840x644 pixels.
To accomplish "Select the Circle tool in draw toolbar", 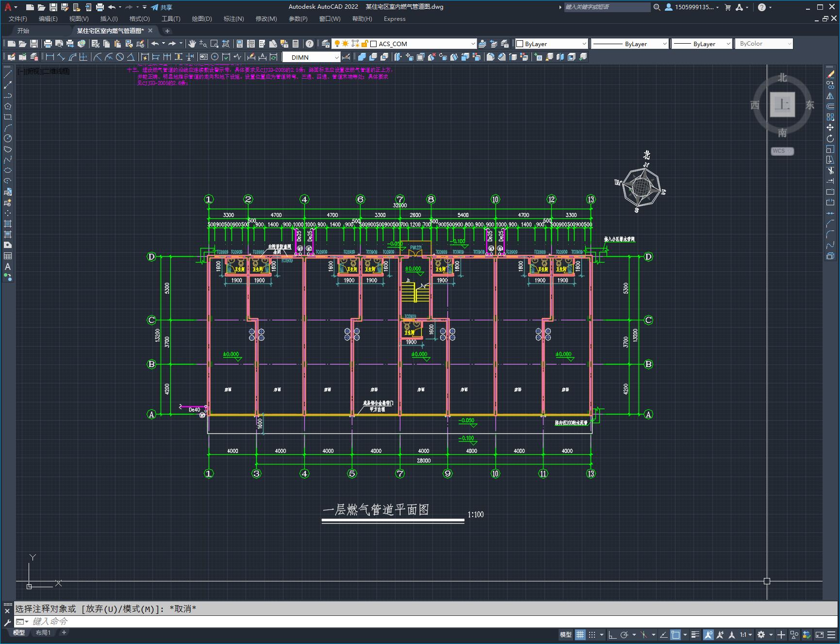I will pos(8,138).
